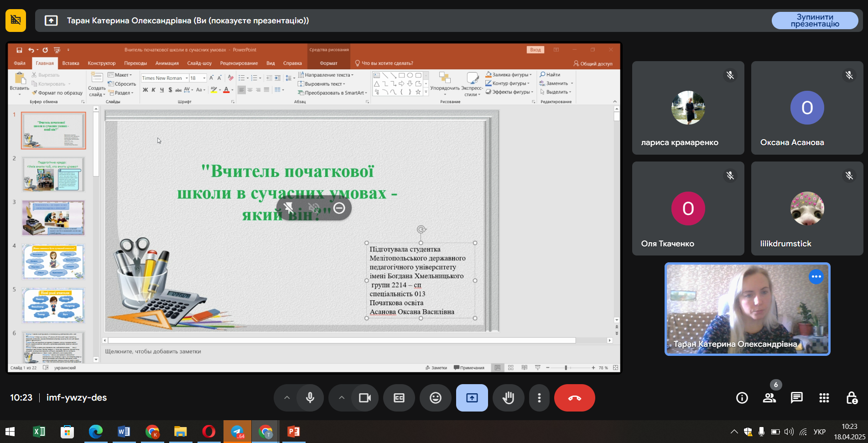The width and height of the screenshot is (868, 443).
Task: Open the Times New Roman font dropdown
Action: click(186, 78)
